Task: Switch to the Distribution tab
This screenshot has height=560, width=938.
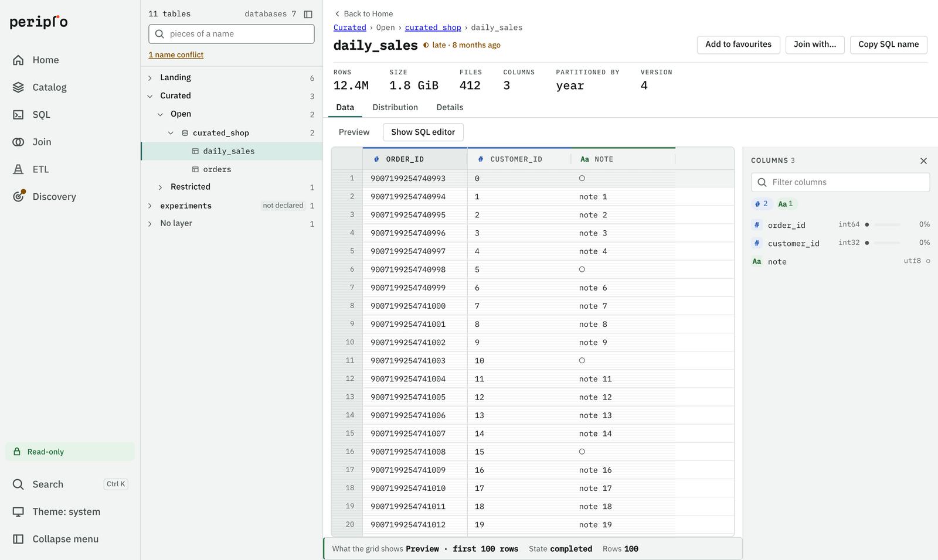Action: (x=395, y=108)
